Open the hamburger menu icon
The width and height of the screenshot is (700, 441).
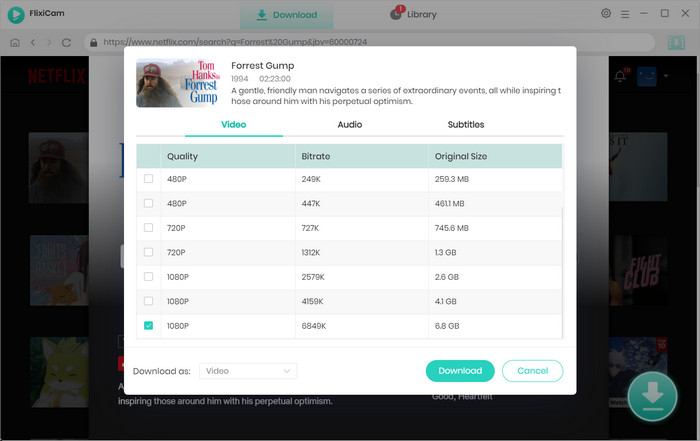coord(625,14)
